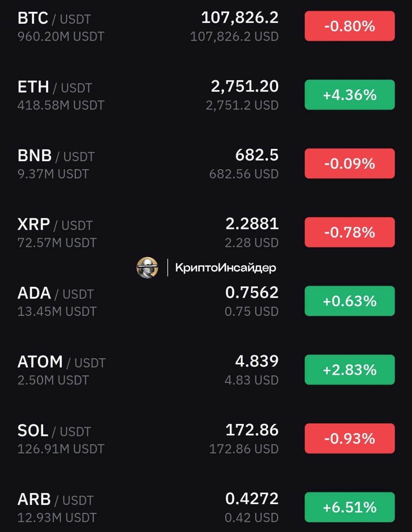Tap the -0.93% SOL change badge
The width and height of the screenshot is (412, 532).
(x=350, y=438)
